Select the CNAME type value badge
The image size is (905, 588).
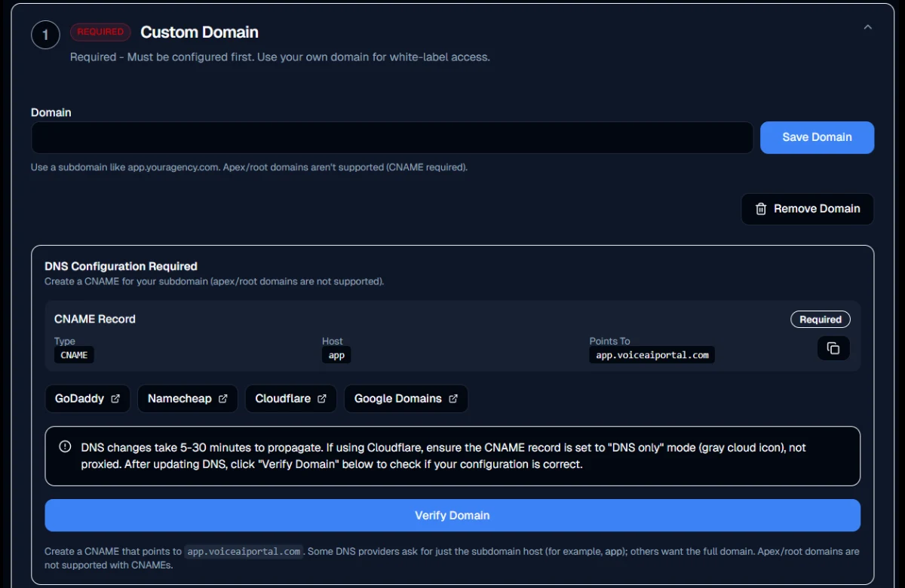point(74,355)
